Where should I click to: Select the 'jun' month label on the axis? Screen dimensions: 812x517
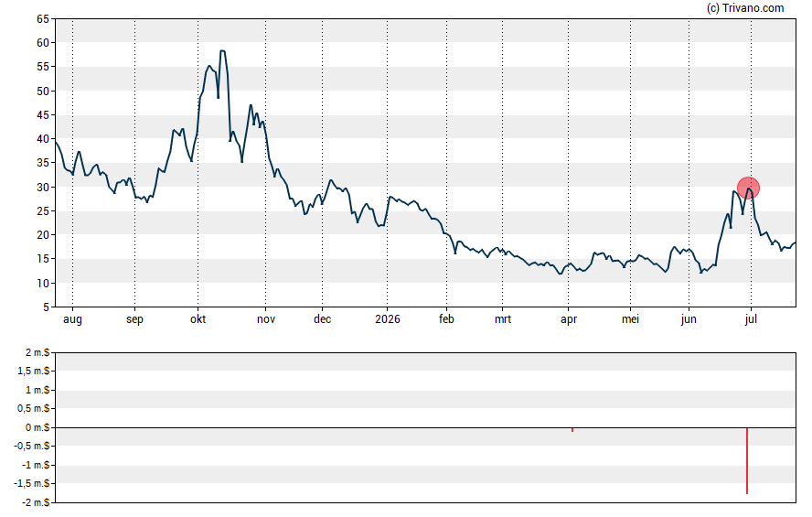point(689,319)
